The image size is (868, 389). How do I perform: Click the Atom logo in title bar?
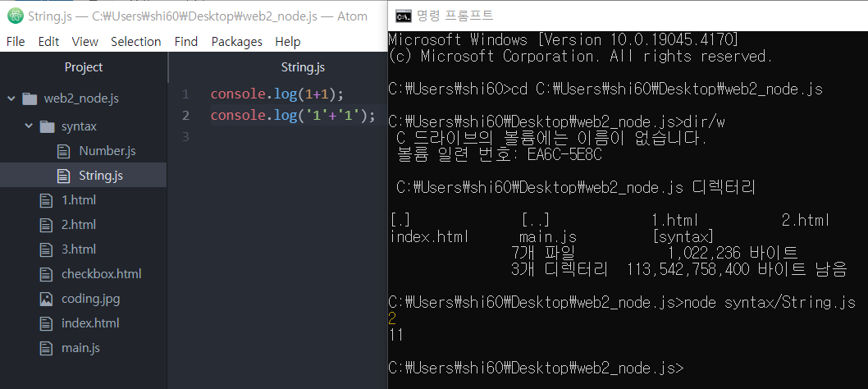[16, 16]
